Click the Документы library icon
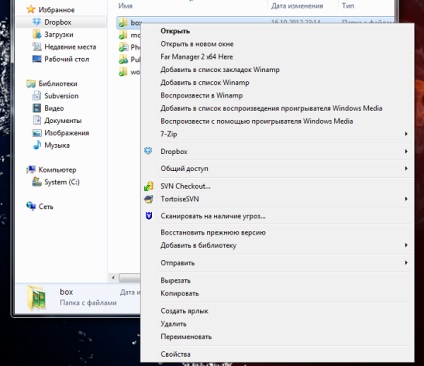Screen dimensions: 424x366 [x=36, y=120]
